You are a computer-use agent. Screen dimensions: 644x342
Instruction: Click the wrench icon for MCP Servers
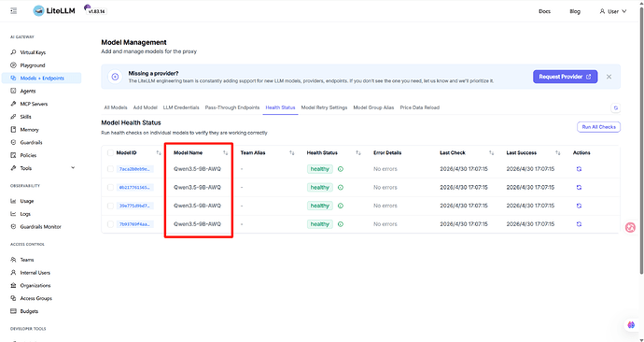click(13, 104)
